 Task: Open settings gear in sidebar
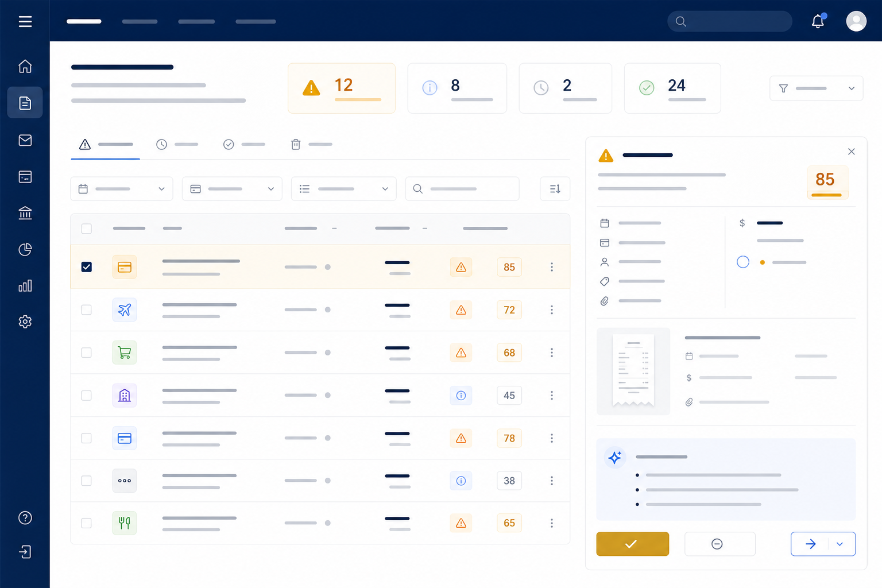click(25, 322)
